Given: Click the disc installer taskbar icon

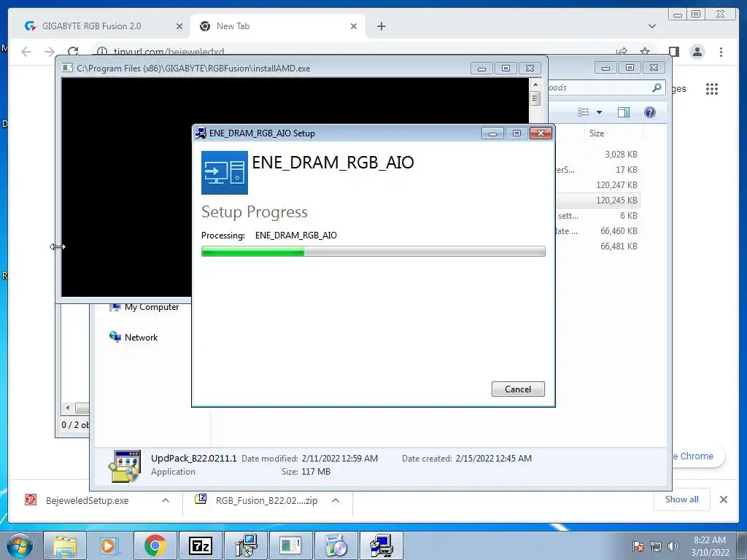Looking at the screenshot, I should coord(336,545).
